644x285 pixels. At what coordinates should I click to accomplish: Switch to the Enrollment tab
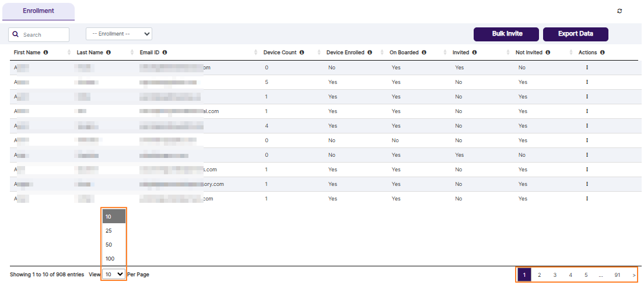(38, 11)
